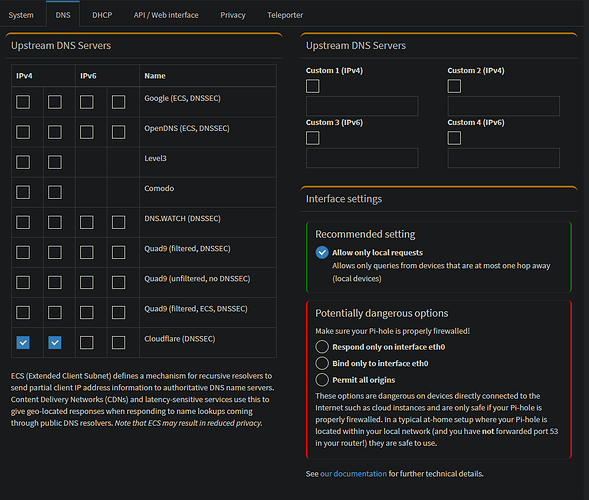The image size is (589, 500).
Task: Select Allow only local requests option
Action: point(322,252)
